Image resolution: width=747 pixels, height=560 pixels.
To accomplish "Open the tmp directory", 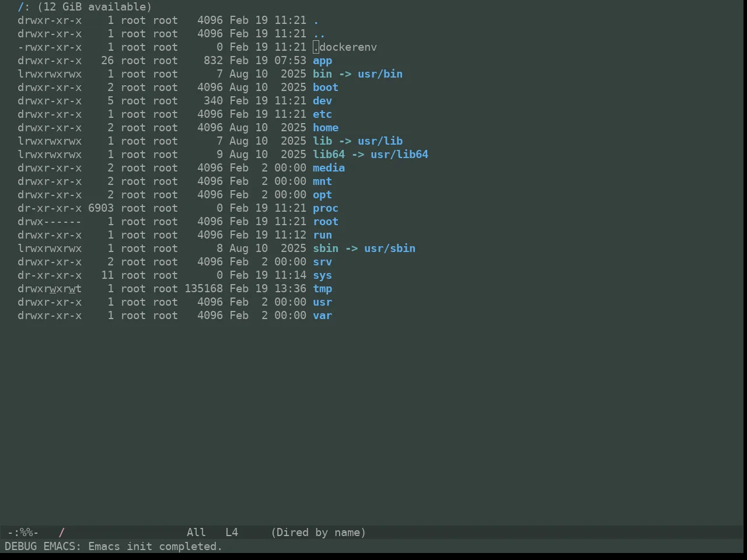I will (322, 289).
